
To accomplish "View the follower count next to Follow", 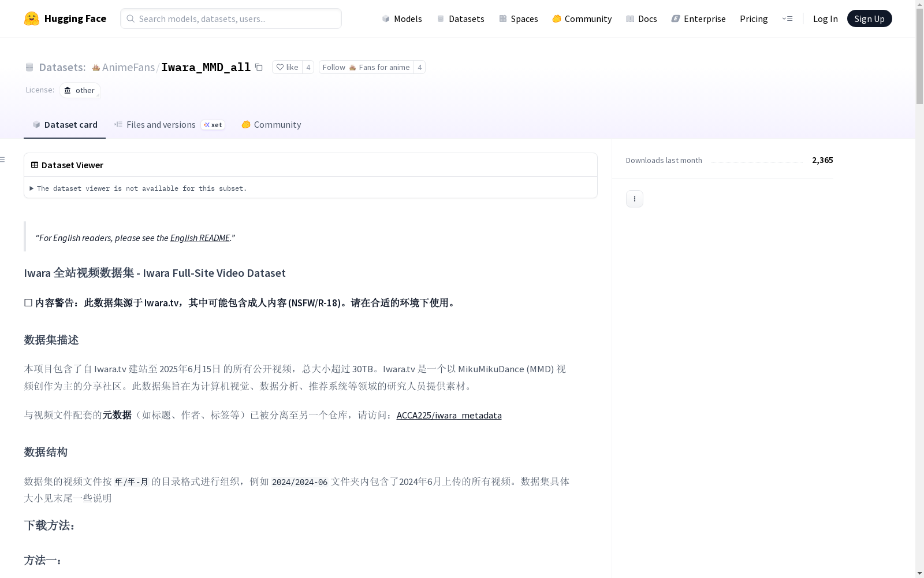I will [420, 67].
